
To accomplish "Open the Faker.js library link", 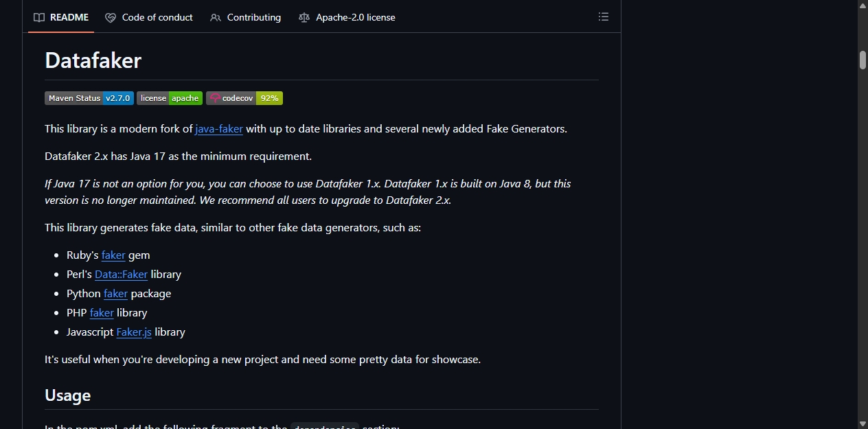I will click(x=134, y=332).
